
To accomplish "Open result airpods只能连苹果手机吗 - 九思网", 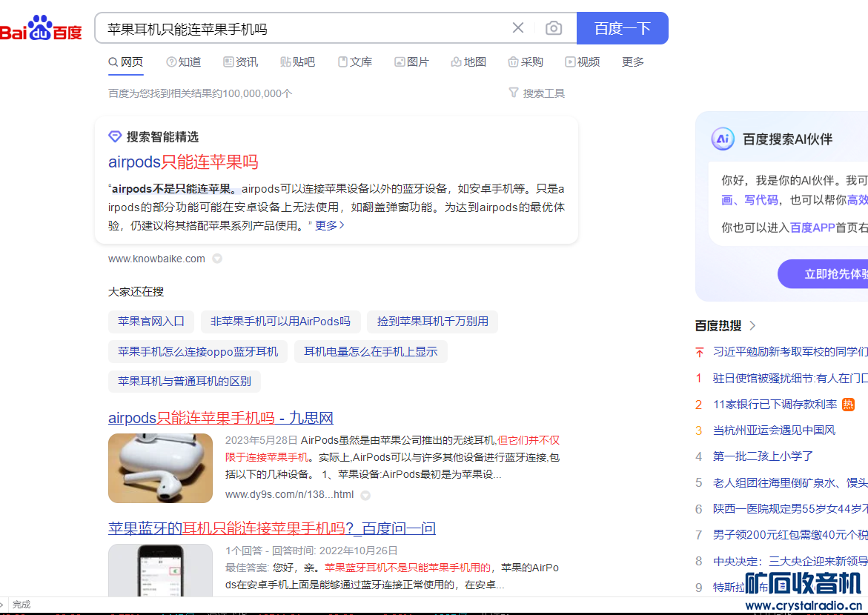I will pos(221,418).
